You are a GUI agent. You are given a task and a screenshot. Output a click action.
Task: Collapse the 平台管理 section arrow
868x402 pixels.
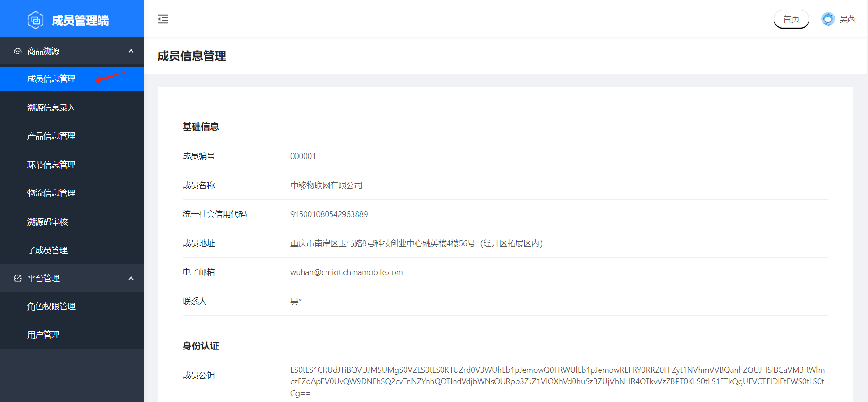[x=131, y=278]
